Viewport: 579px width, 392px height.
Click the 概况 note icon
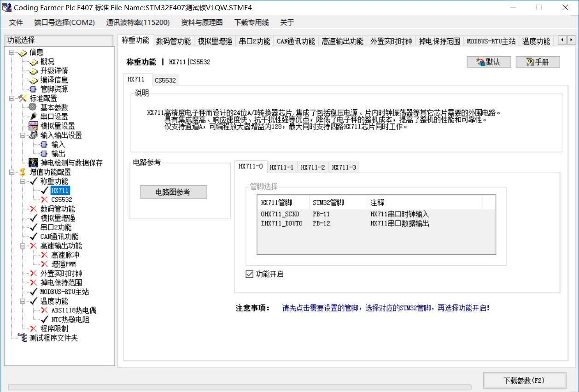(x=33, y=62)
